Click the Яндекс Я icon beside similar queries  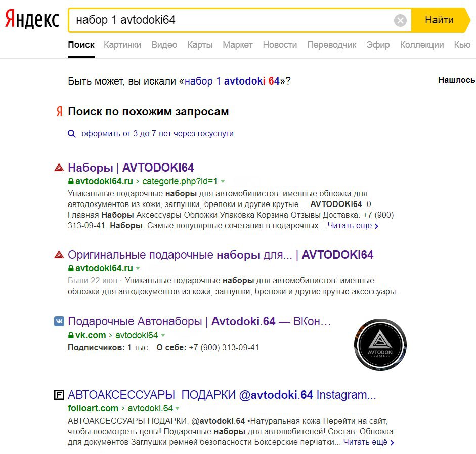[x=60, y=111]
